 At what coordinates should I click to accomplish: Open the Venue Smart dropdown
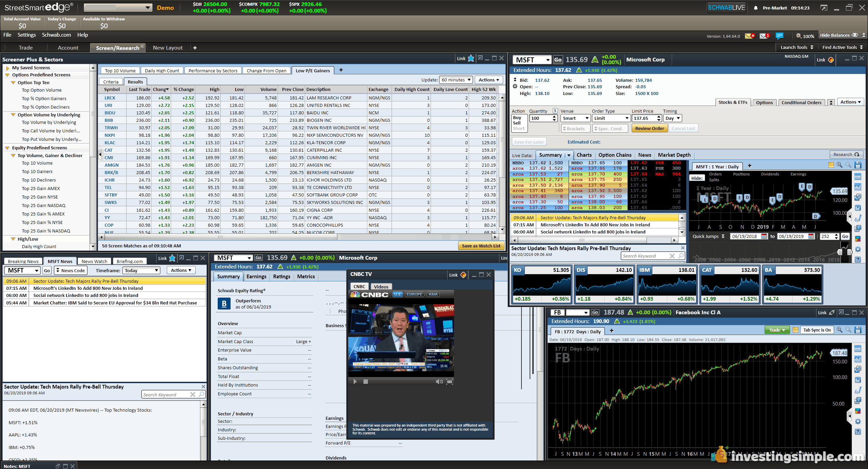575,118
